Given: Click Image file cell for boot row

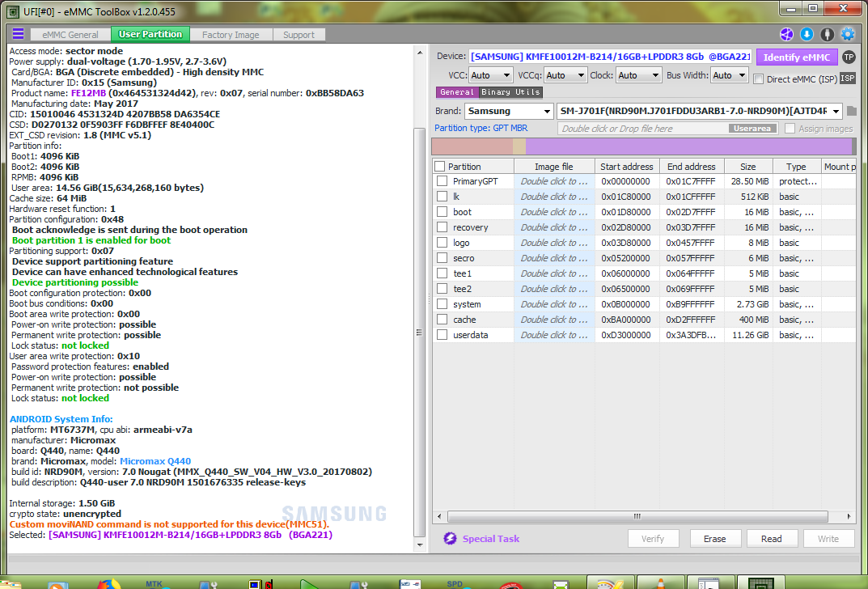Looking at the screenshot, I should click(554, 212).
